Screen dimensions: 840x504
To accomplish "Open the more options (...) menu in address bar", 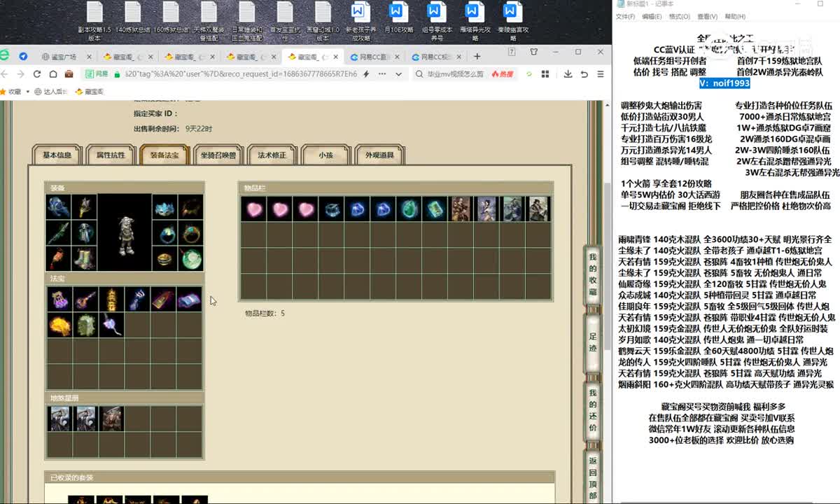I will coord(382,74).
